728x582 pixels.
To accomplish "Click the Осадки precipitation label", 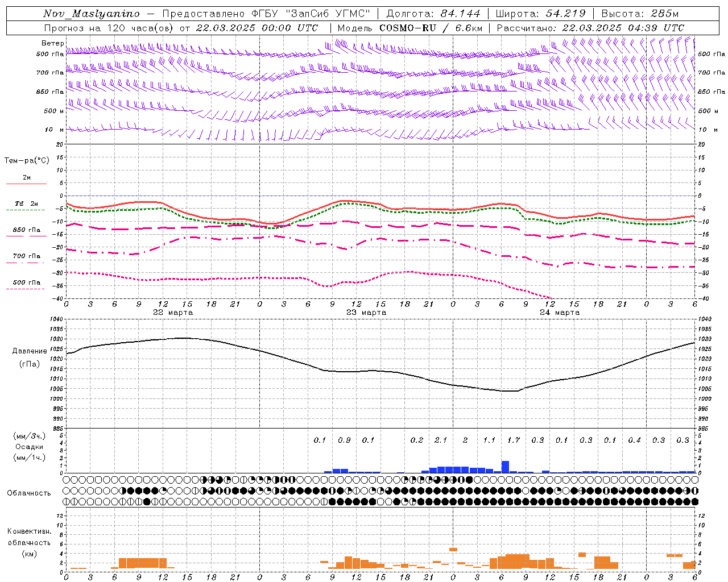I will 29,447.
